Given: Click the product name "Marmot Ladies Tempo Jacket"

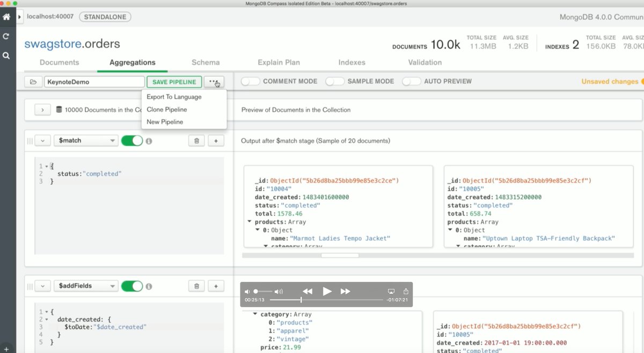Looking at the screenshot, I should click(340, 238).
